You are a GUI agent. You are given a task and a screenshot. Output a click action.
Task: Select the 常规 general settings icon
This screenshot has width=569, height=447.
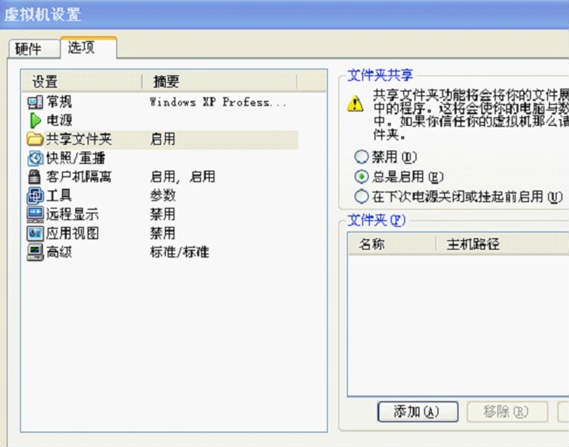[x=35, y=102]
